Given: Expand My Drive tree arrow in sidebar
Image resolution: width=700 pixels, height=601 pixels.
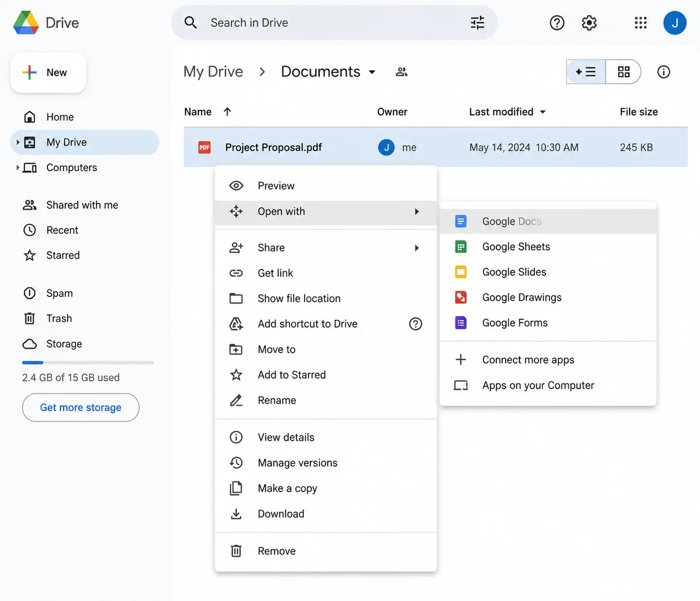Looking at the screenshot, I should 18,142.
